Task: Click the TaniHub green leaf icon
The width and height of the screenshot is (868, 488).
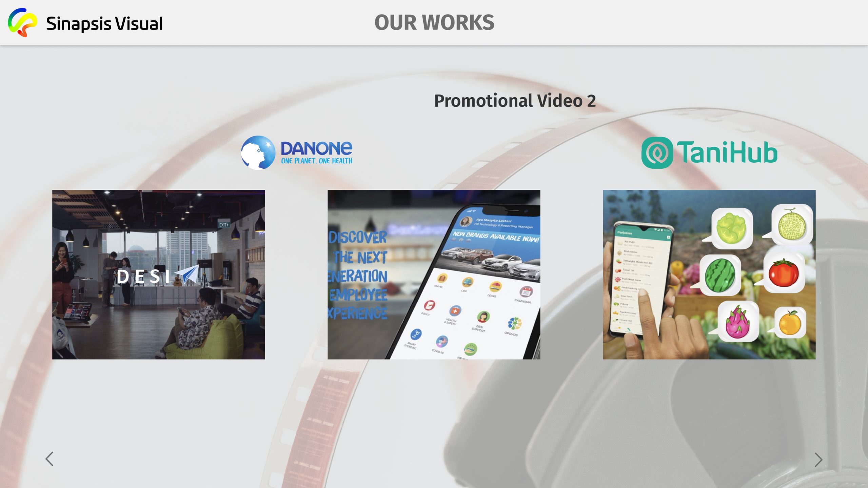Action: 657,153
